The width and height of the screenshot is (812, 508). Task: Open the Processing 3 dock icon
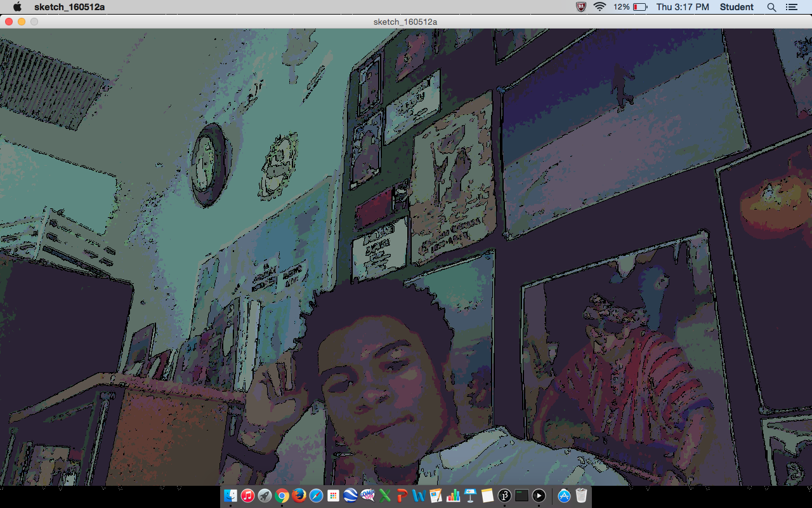(x=505, y=496)
